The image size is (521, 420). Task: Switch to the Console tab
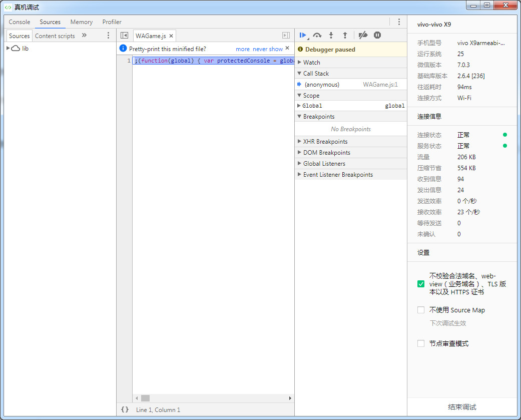point(20,22)
